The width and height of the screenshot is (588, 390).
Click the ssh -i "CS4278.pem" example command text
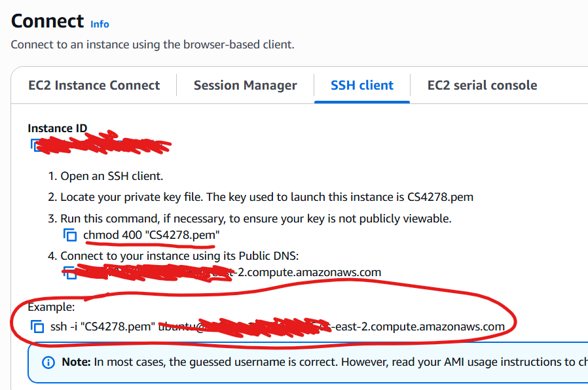[103, 327]
